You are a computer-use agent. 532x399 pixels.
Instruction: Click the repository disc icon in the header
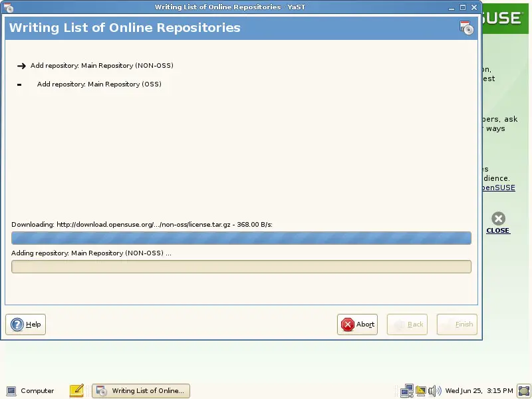(x=467, y=28)
